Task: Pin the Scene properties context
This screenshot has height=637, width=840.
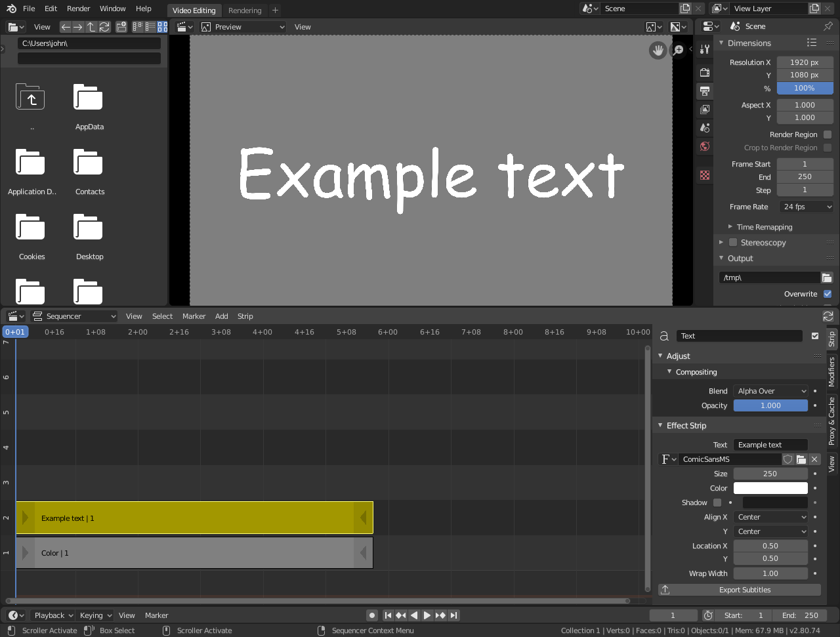Action: pos(828,26)
